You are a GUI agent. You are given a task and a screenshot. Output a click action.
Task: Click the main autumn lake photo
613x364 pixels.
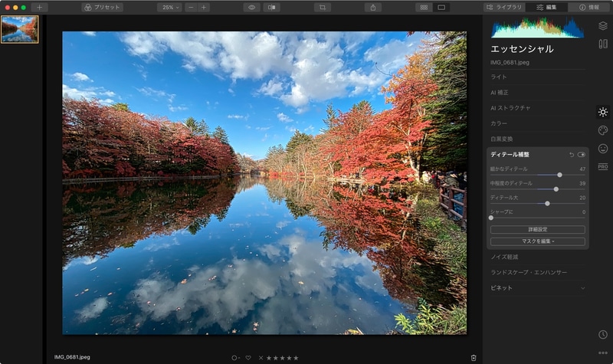(x=264, y=183)
